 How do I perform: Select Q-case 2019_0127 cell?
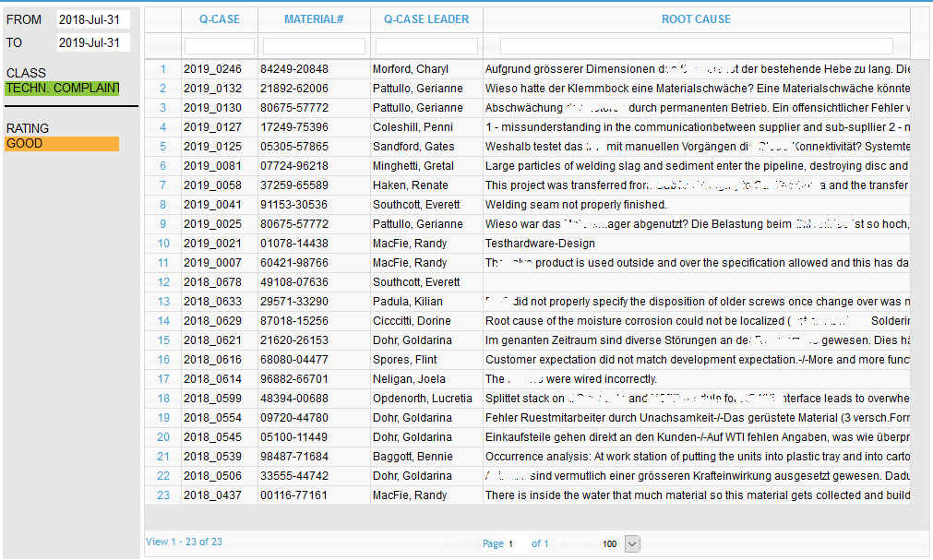[x=220, y=126]
